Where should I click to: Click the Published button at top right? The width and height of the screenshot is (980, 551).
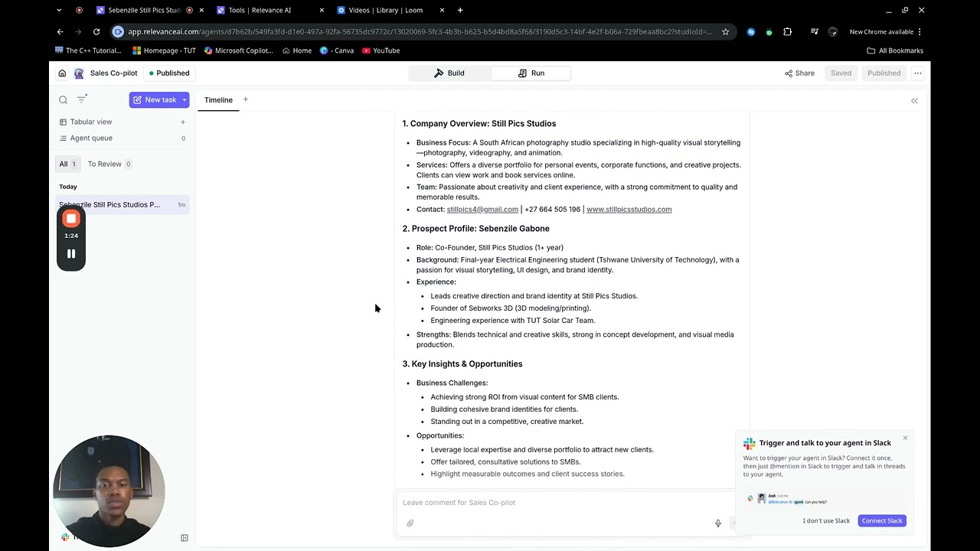(884, 73)
